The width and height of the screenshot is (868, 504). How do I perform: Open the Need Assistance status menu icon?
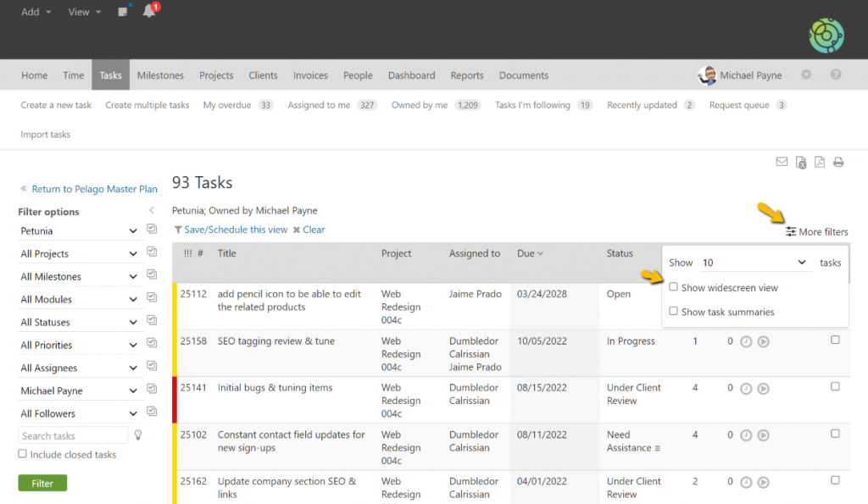coord(658,448)
